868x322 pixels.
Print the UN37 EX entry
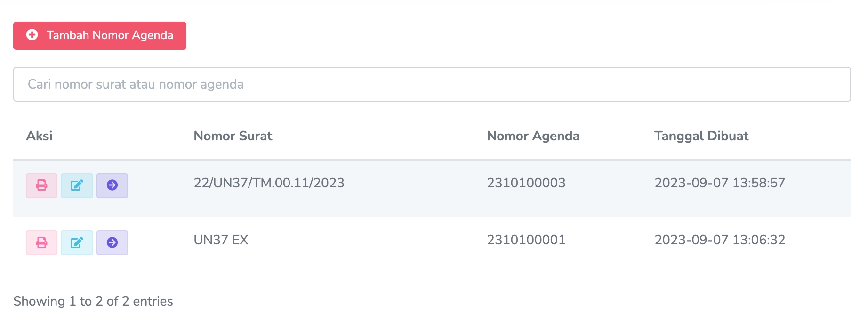coord(41,242)
